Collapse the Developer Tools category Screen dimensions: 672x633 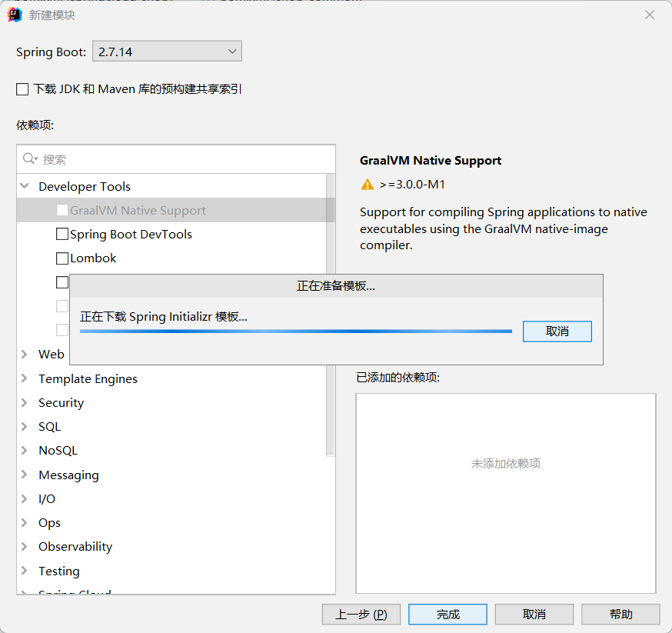coord(25,186)
